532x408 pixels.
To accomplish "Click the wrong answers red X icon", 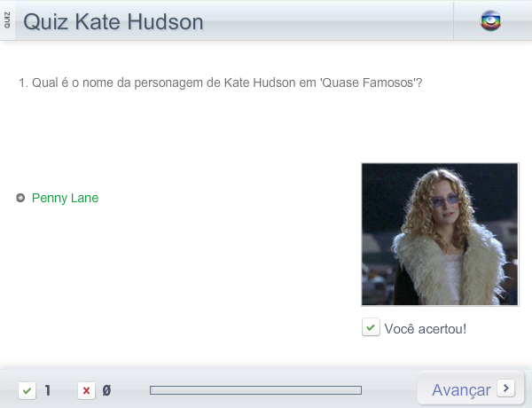I will [86, 390].
